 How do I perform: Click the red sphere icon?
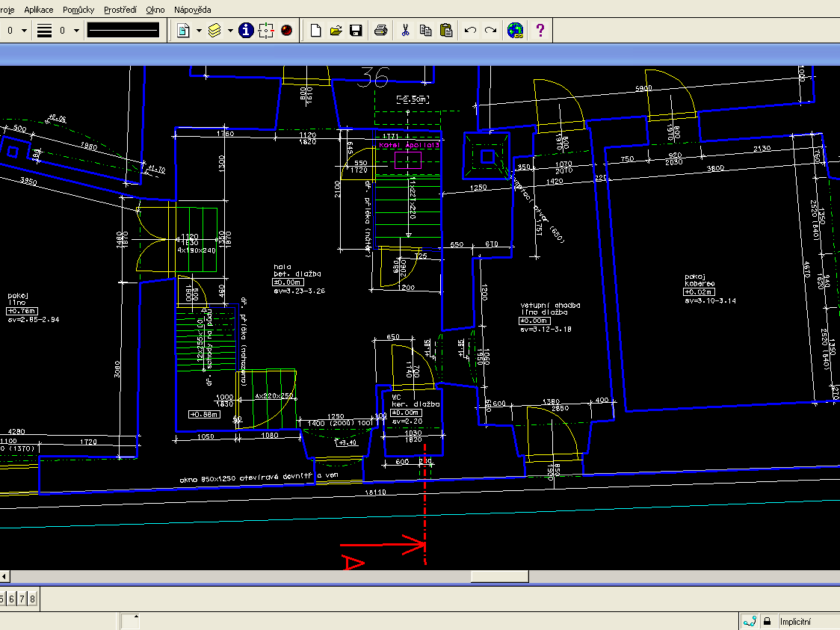point(287,31)
